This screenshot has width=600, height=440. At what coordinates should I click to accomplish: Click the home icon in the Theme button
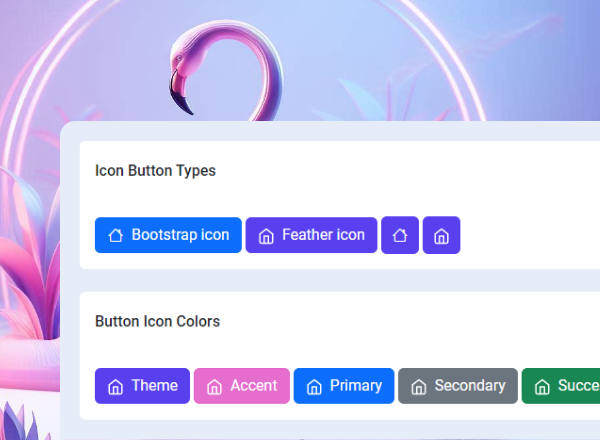(x=115, y=386)
